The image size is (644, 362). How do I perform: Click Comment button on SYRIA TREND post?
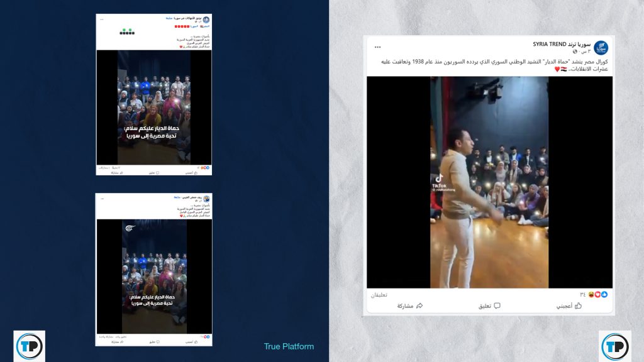point(489,306)
